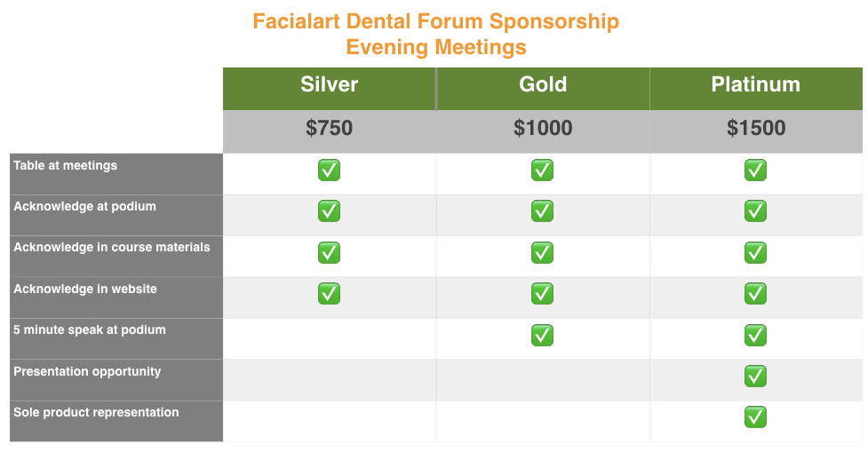Click the $1500 price cell

pyautogui.click(x=755, y=129)
